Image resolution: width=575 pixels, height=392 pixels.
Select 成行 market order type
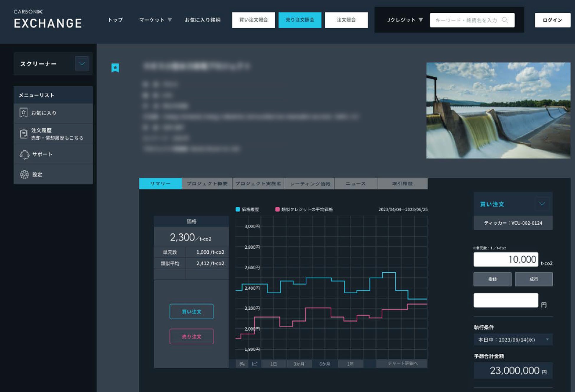533,279
